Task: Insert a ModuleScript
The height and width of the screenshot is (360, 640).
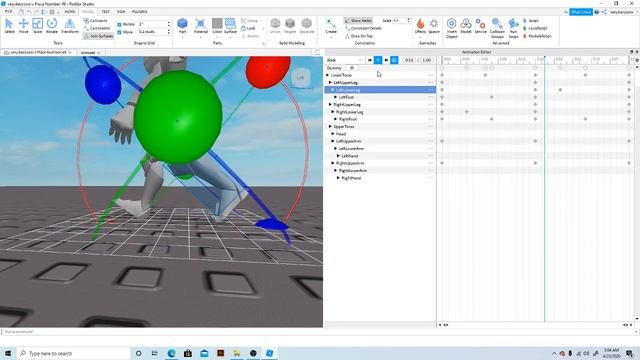Action: [537, 36]
